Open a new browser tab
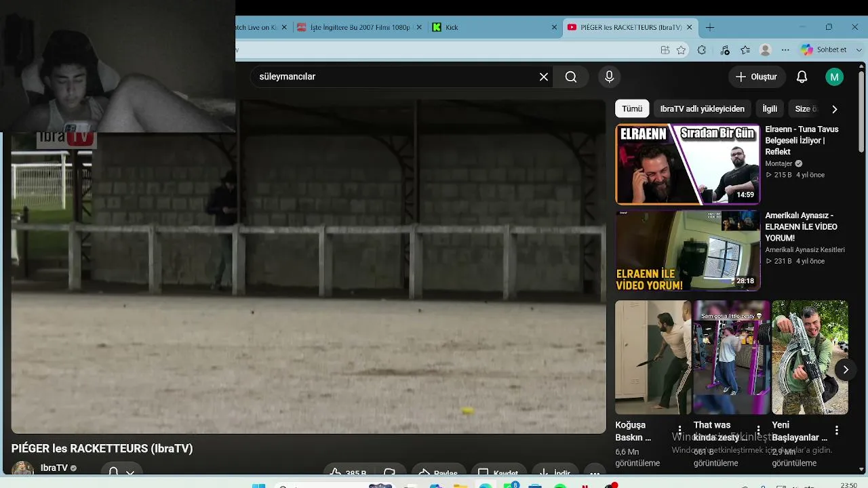The height and width of the screenshot is (488, 868). tap(710, 27)
